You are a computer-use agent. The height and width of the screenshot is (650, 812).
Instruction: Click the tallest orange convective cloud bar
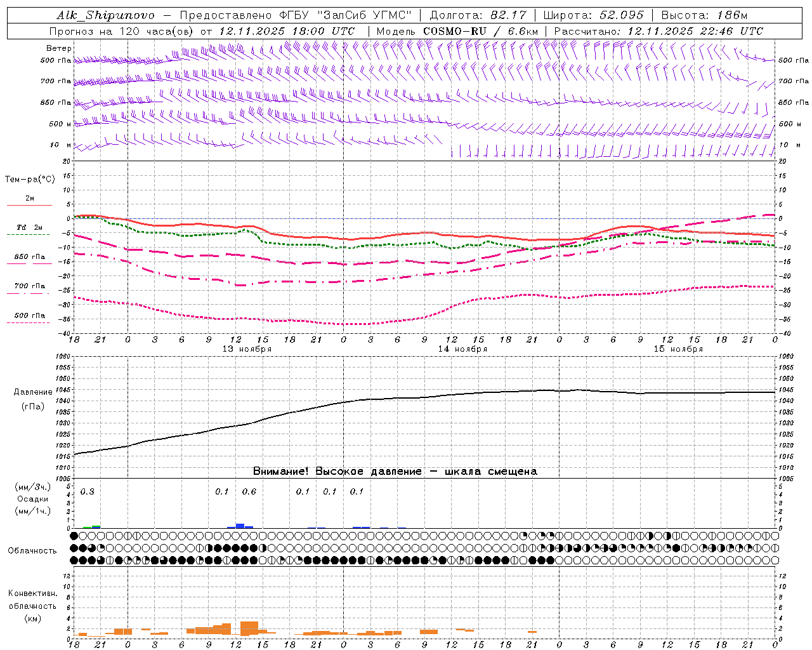tap(249, 628)
